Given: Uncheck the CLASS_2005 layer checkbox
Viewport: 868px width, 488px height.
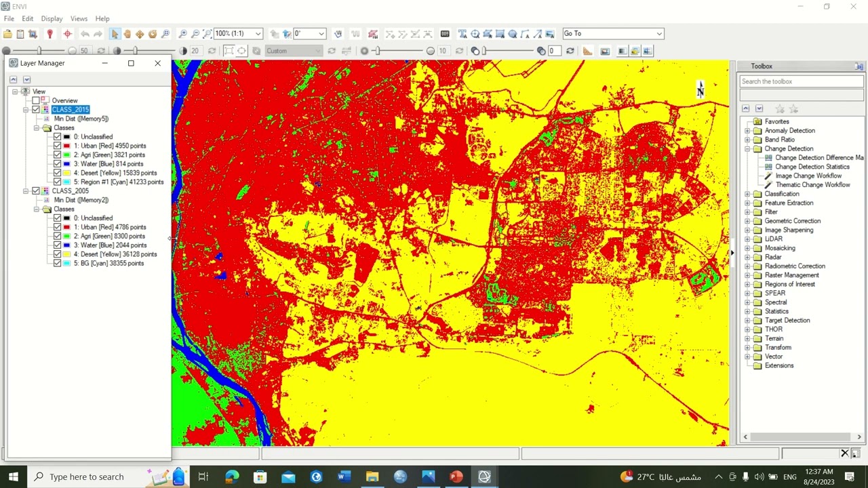Looking at the screenshot, I should [36, 191].
